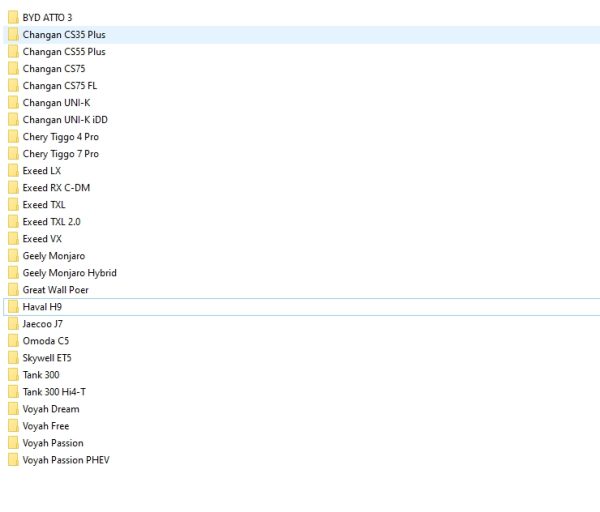Select the Exeed RX C-DM name
This screenshot has height=512, width=600.
point(56,188)
